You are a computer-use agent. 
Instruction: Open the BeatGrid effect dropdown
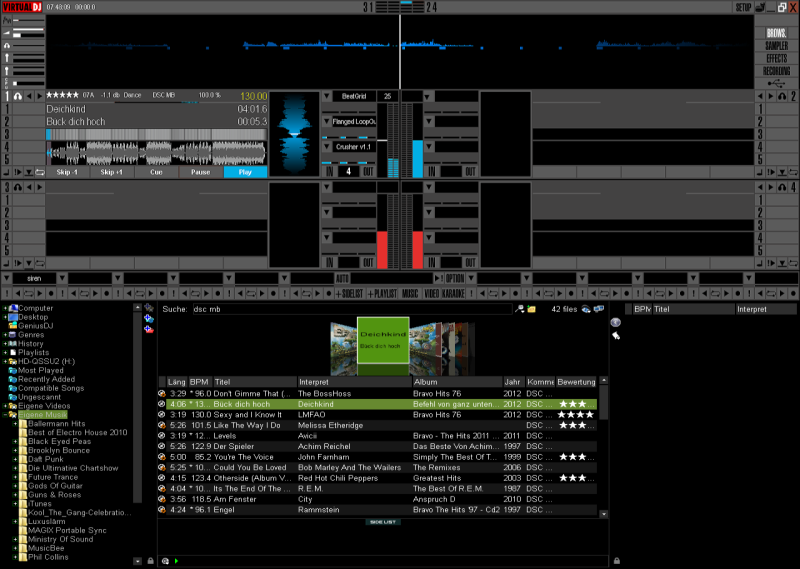(326, 96)
